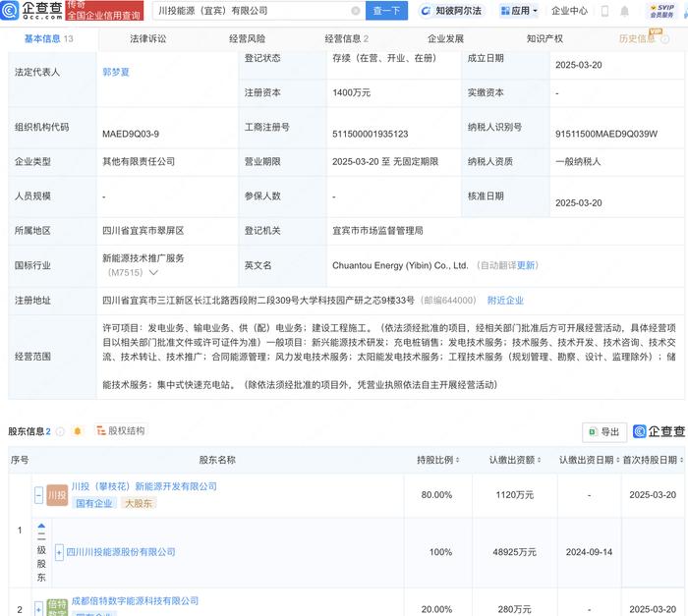Click the 查一下 search button
688x616 pixels.
point(386,11)
